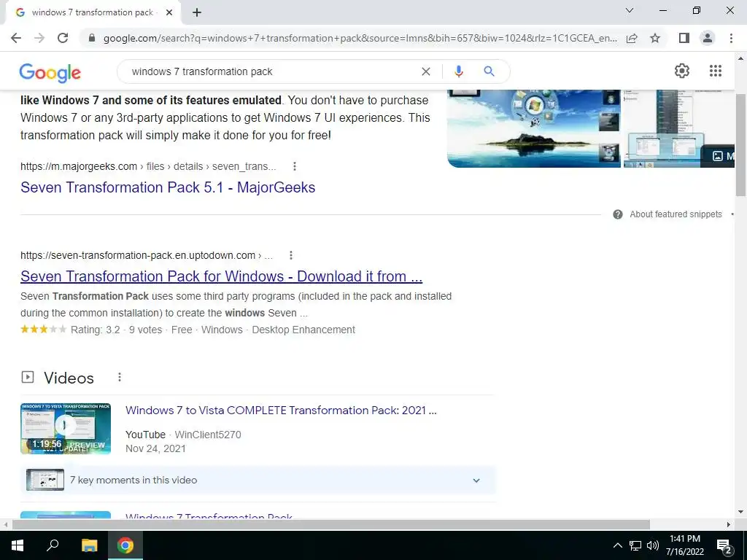Open options for the majorgeeks.com result

tap(295, 166)
